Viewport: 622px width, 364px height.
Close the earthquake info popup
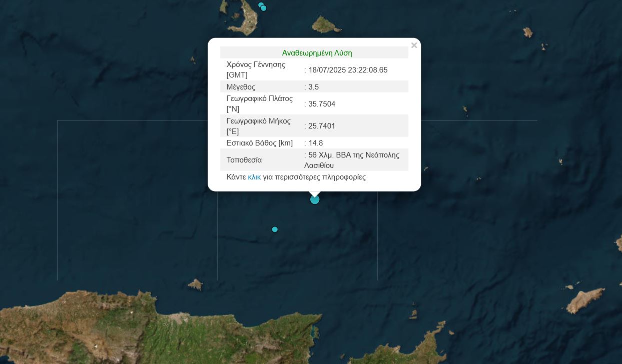[414, 45]
